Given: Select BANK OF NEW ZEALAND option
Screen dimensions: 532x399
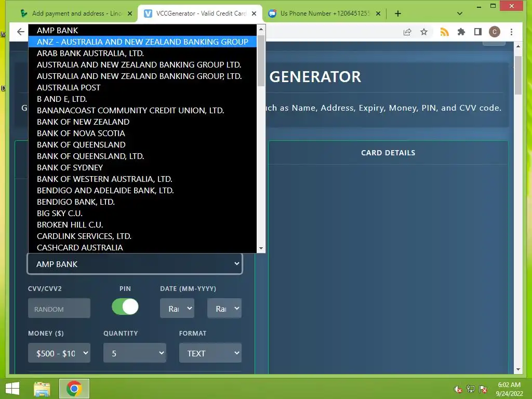Looking at the screenshot, I should coord(142,122).
